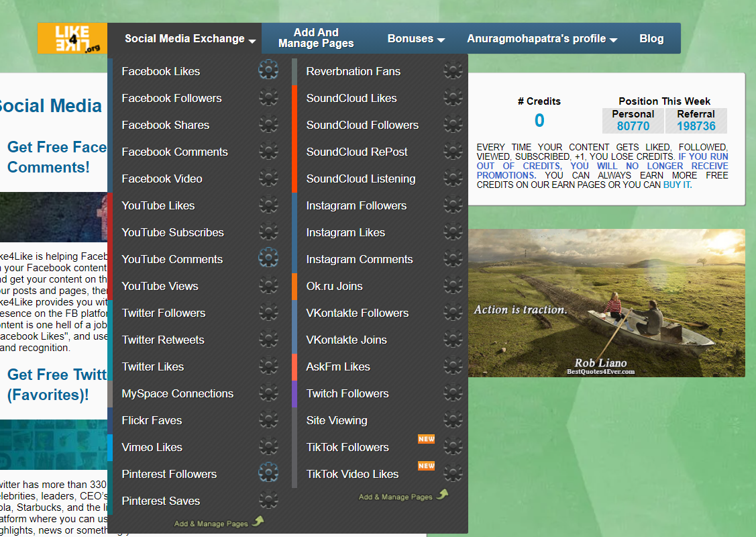Click the gear icon beside Instagram Likes

[453, 232]
